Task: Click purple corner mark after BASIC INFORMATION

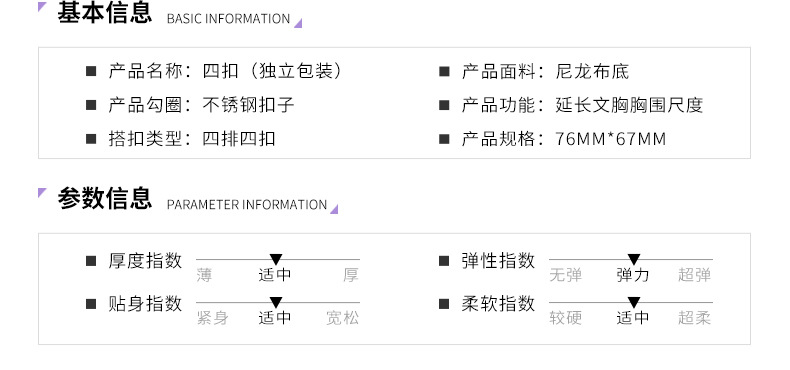Action: [x=298, y=23]
